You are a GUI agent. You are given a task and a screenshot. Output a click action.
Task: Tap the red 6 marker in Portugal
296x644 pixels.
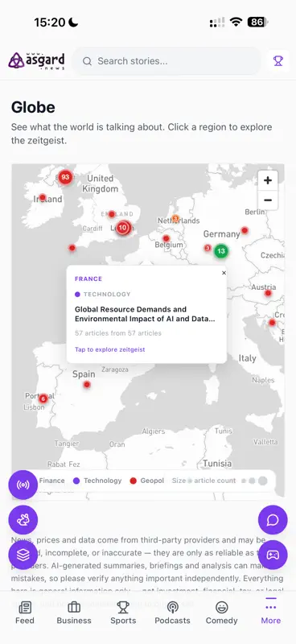click(43, 398)
